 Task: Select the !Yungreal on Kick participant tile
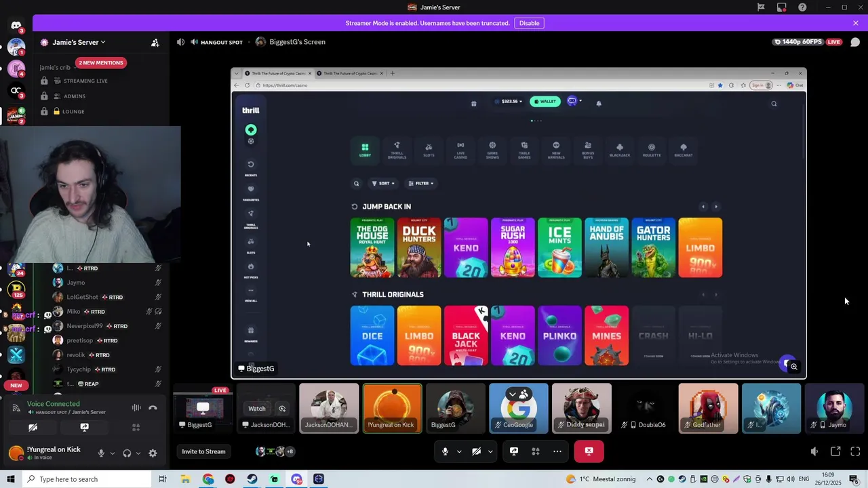[x=393, y=409]
